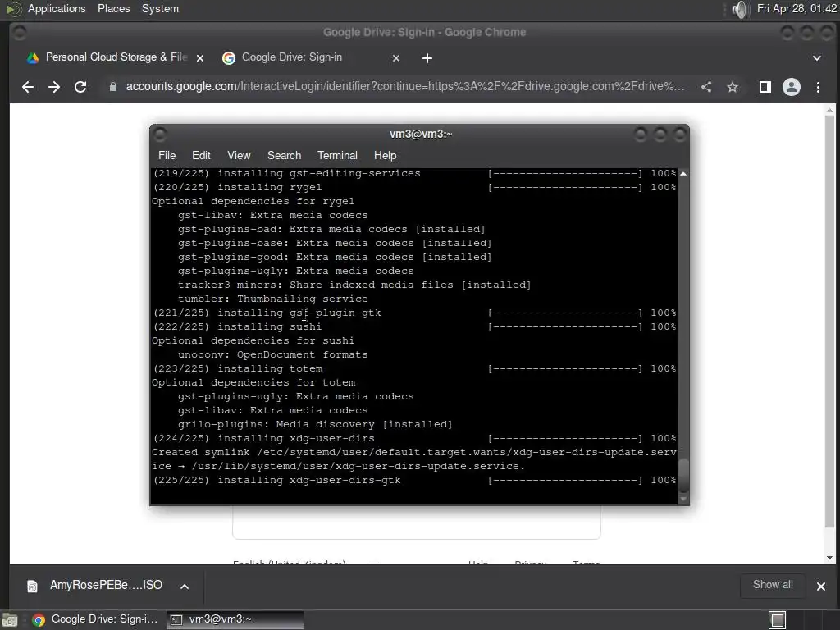Click the volume speaker icon

click(739, 9)
